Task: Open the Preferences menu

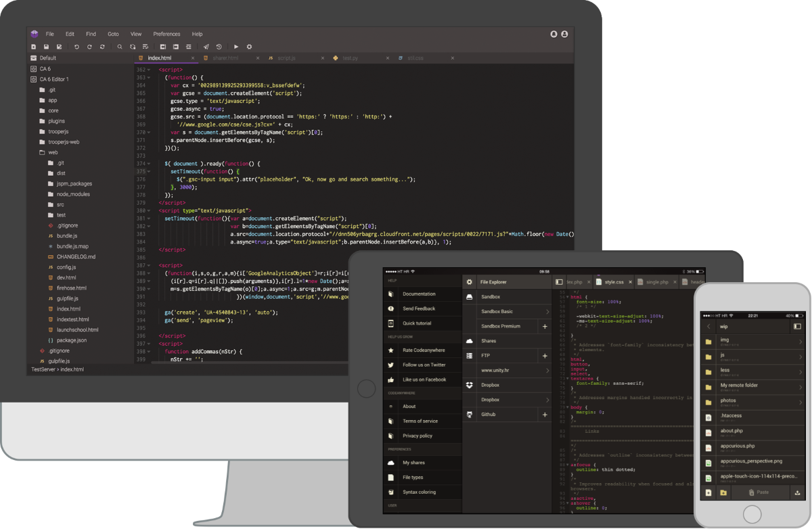Action: 166,34
